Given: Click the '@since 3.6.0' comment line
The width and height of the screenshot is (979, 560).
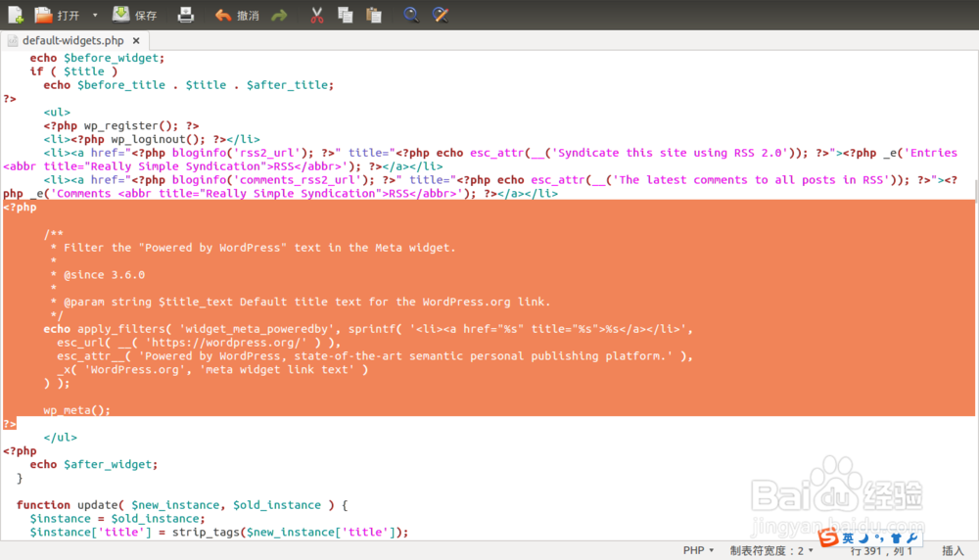Looking at the screenshot, I should (97, 275).
